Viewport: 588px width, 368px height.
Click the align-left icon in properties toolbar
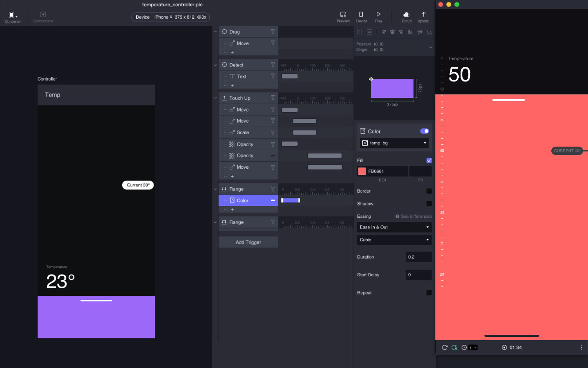click(x=384, y=31)
